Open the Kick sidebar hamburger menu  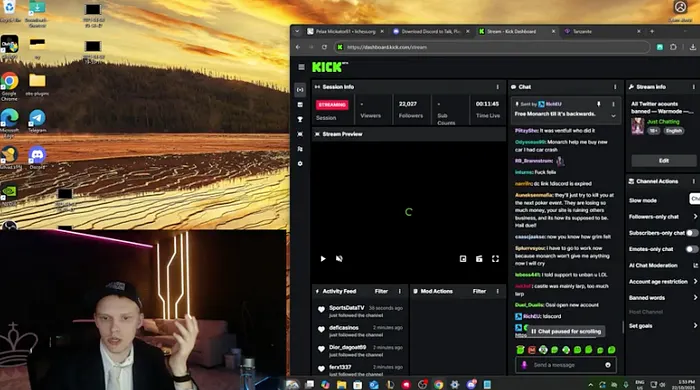[x=301, y=67]
